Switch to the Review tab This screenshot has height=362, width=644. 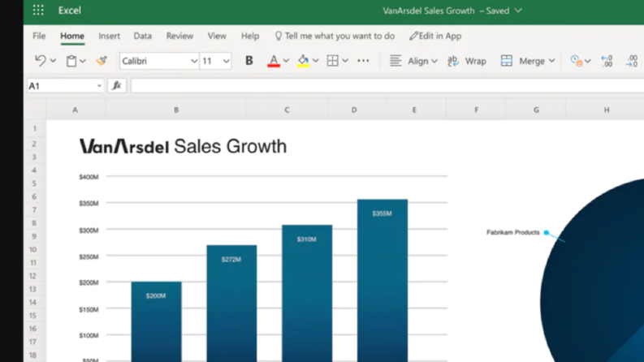179,36
